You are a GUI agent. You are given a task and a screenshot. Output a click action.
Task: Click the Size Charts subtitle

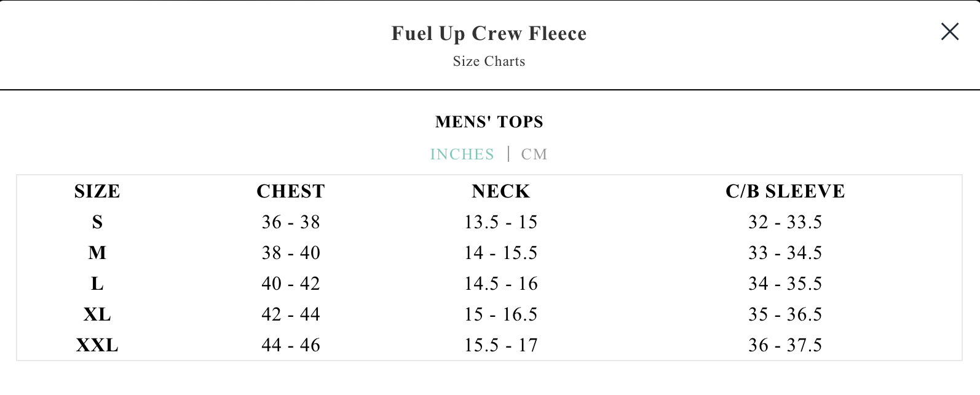pos(489,62)
